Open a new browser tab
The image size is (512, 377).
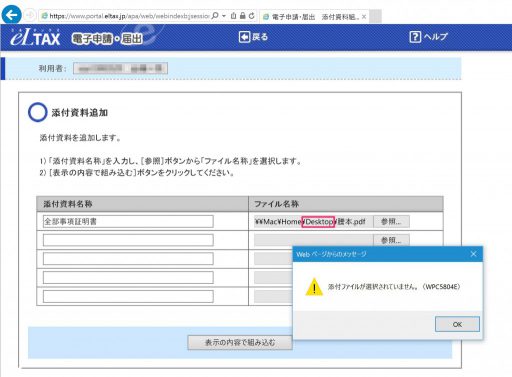[375, 16]
